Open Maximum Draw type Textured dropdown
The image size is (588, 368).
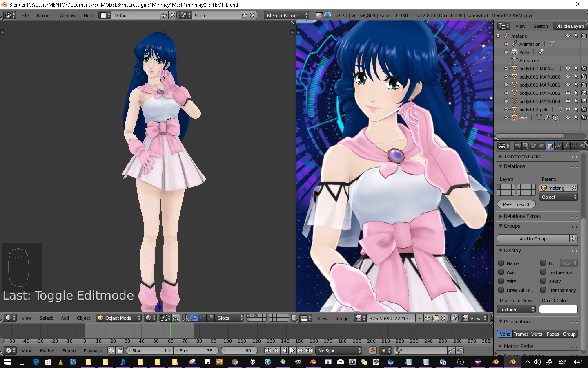click(x=516, y=310)
